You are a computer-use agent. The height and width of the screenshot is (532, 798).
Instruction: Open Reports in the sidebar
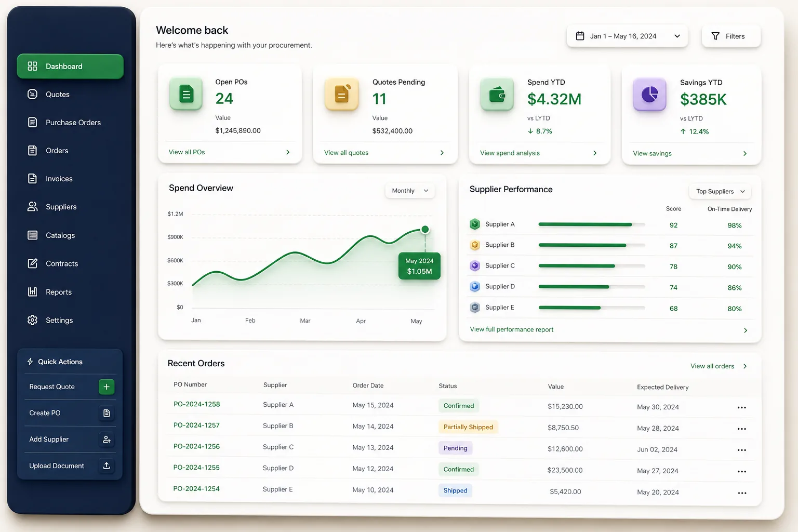click(70, 291)
